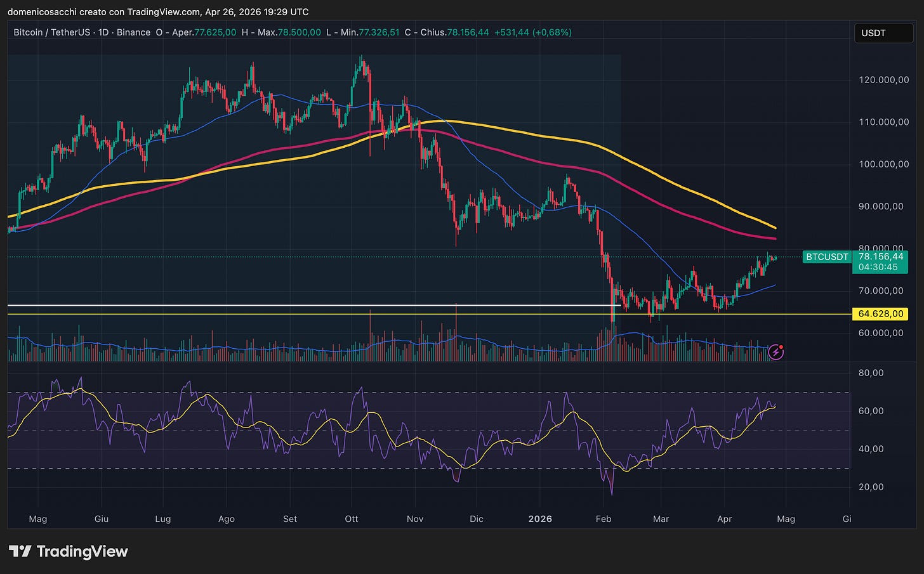This screenshot has height=574, width=924.
Task: Click the 1D interval in the legend
Action: (105, 32)
